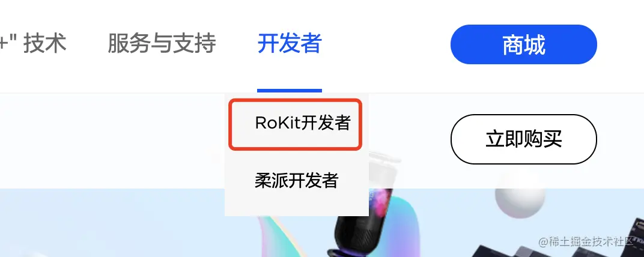Click the 立即购买 outlined button
Screen dimensions: 644x257
click(x=524, y=139)
